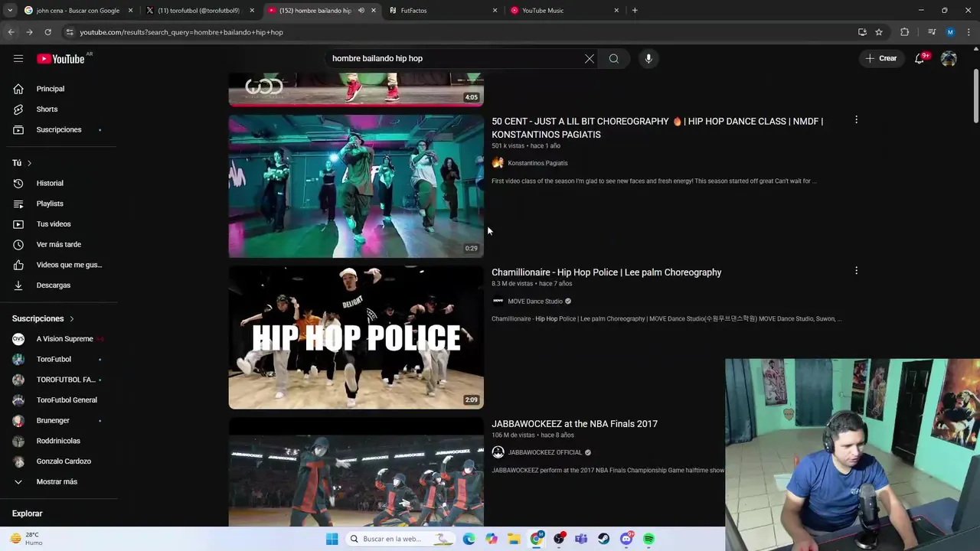Mute the YouTube tab audio
Viewport: 980px width, 551px height.
pos(361,11)
